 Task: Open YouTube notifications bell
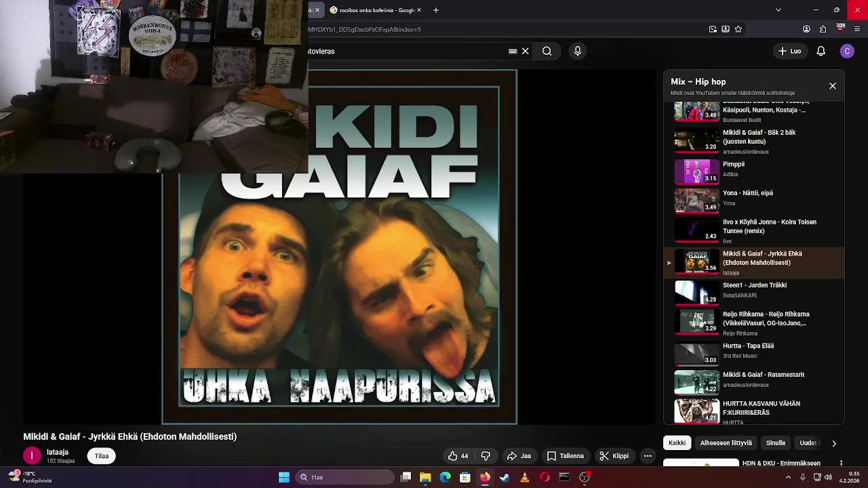(x=821, y=51)
